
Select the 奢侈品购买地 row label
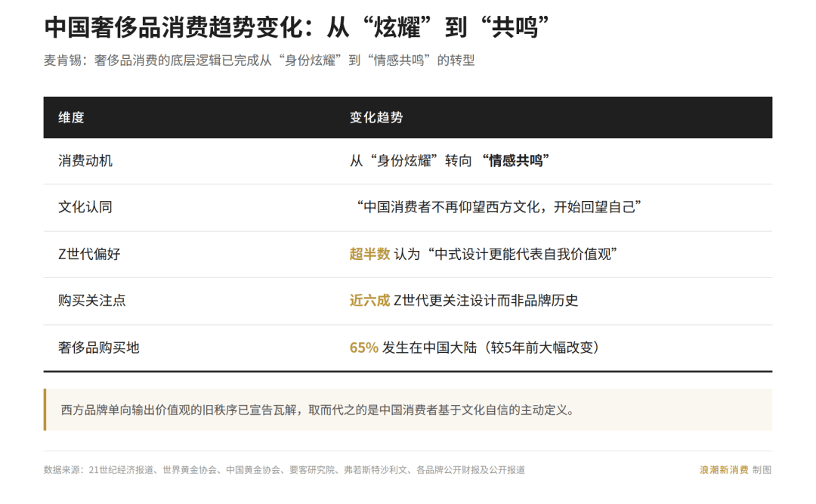click(98, 348)
